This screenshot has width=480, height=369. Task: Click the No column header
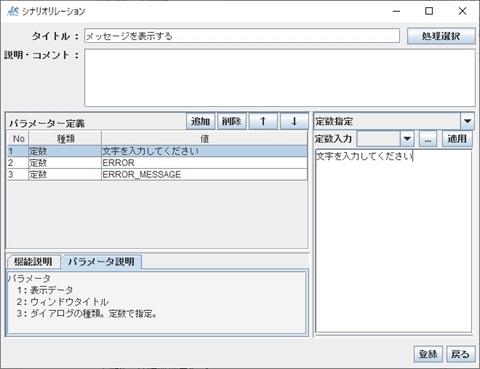(18, 139)
